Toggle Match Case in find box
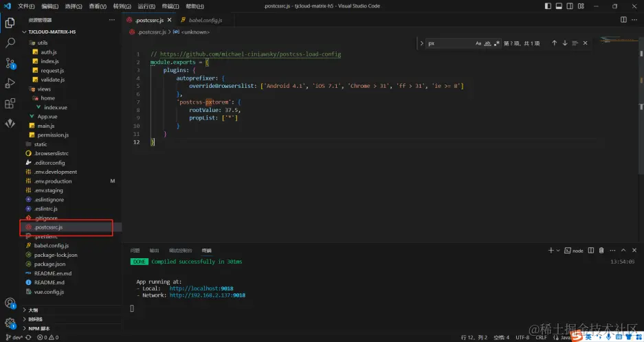The image size is (644, 342). coord(479,43)
